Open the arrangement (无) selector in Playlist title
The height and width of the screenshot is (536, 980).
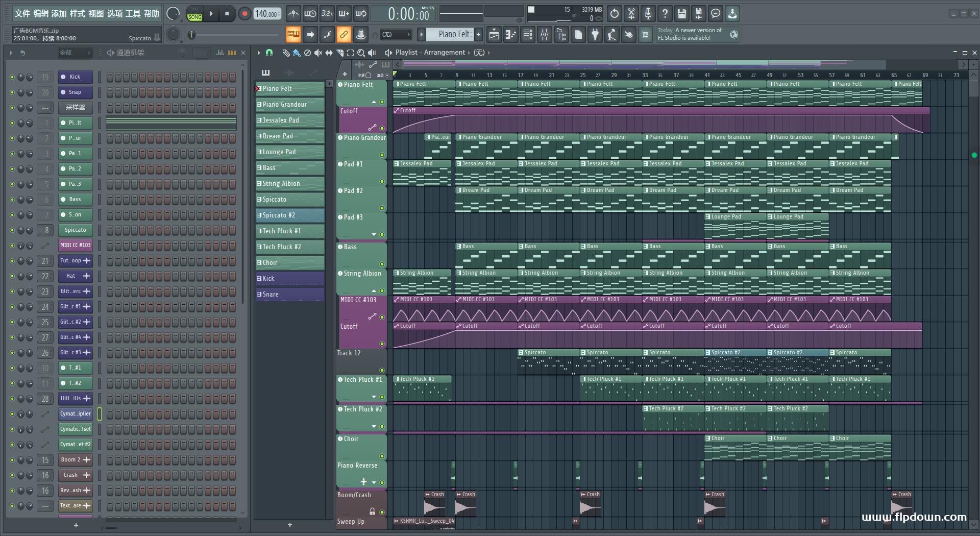coord(479,53)
